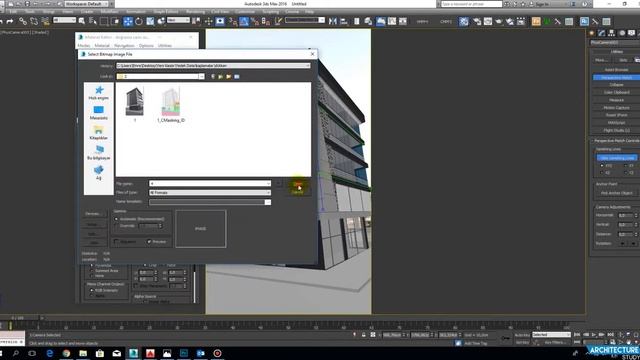Open Material Editor Options menu
The image size is (640, 360).
[146, 45]
